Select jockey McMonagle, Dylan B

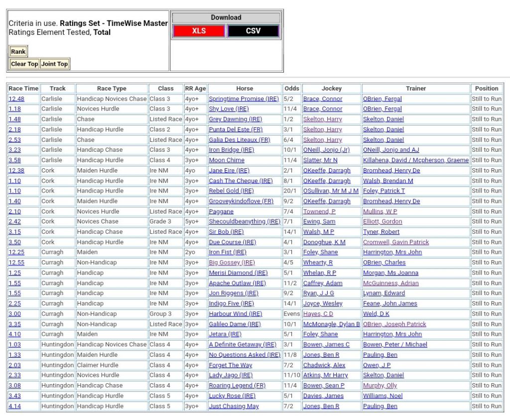point(331,324)
